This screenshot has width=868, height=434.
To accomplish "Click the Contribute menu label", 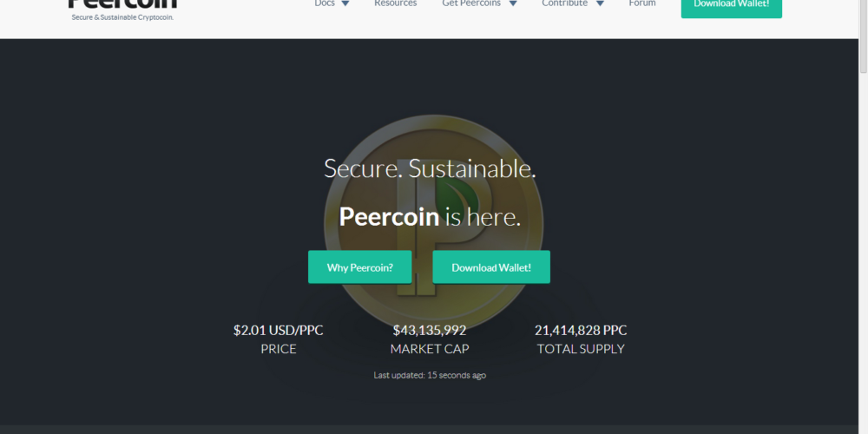I will pyautogui.click(x=564, y=3).
